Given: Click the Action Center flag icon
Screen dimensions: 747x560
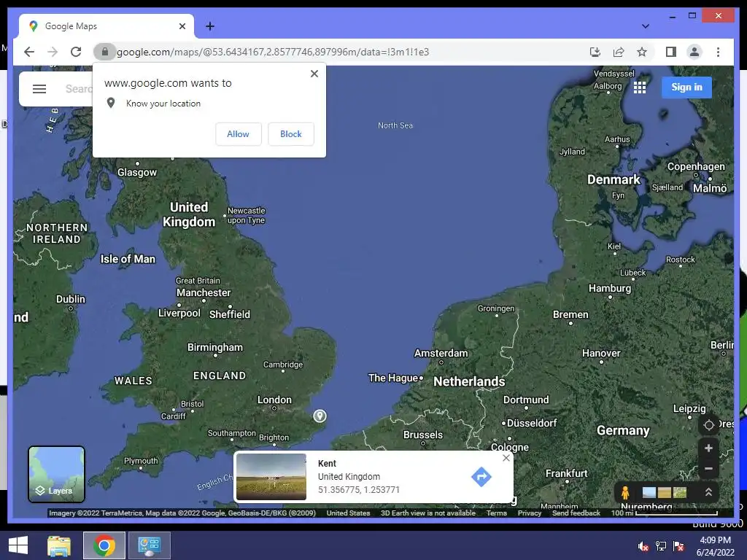Looking at the screenshot, I should pos(678,546).
